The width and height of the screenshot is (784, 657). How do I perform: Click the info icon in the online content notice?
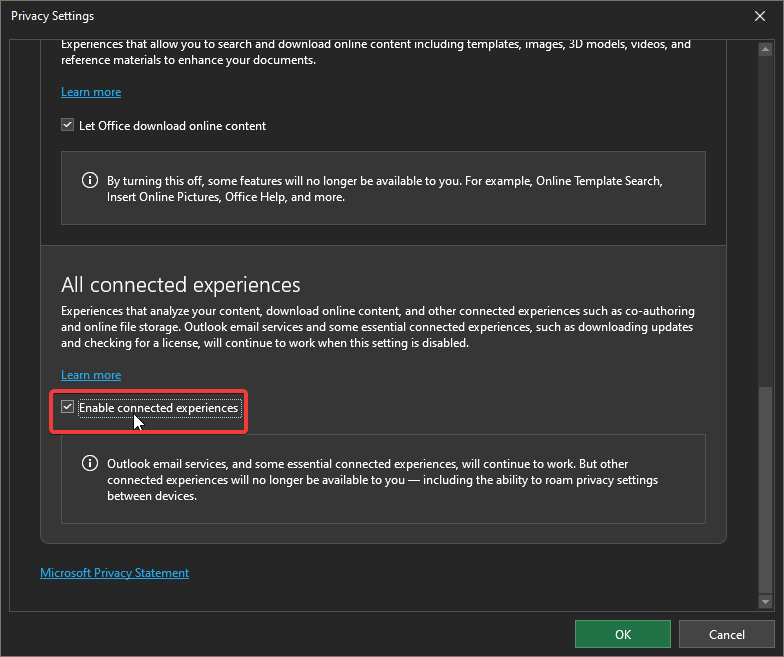pyautogui.click(x=90, y=181)
